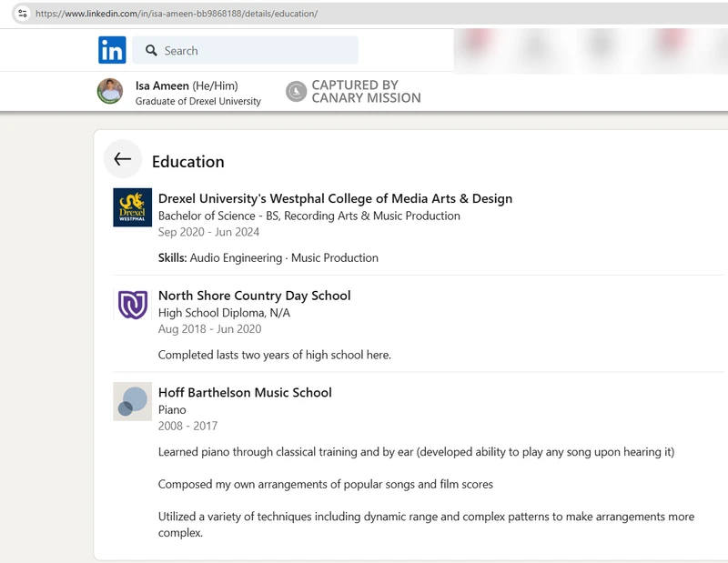Click the 'Aug 2018 - Jun 2020' date range

[209, 329]
